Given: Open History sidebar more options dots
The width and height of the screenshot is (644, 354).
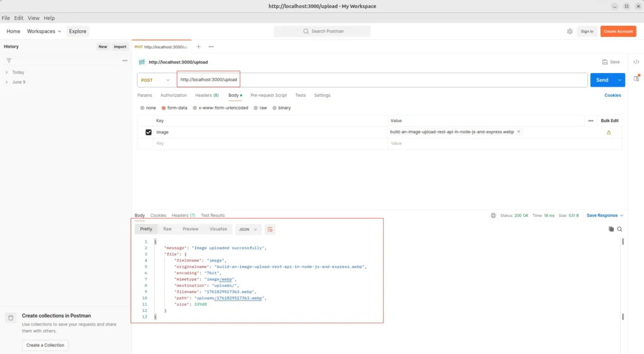Looking at the screenshot, I should coord(125,60).
